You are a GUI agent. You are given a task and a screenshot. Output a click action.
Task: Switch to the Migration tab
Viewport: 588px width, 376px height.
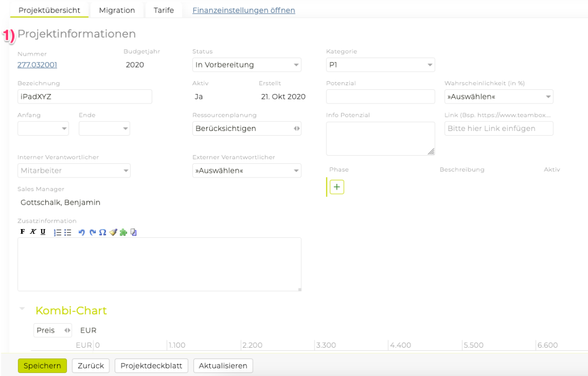tap(117, 10)
